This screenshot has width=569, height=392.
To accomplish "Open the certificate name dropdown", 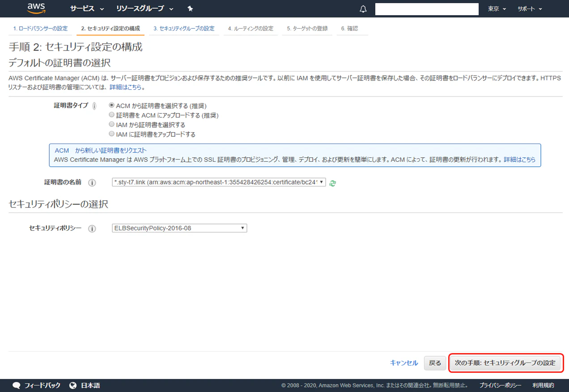I will pyautogui.click(x=219, y=182).
